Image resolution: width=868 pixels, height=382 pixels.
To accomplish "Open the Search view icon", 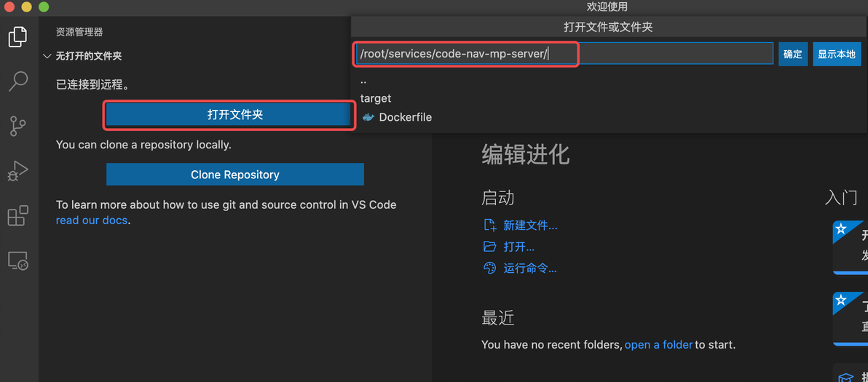I will point(18,81).
